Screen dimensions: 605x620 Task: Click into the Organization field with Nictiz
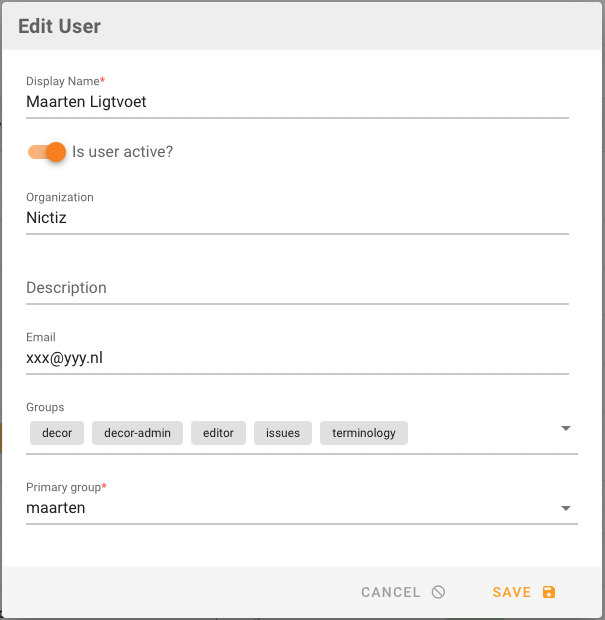pos(297,217)
